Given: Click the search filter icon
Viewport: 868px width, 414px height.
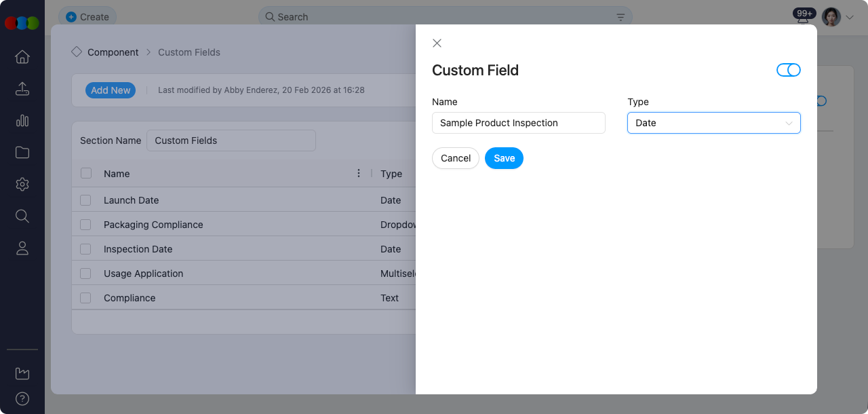Looking at the screenshot, I should click(620, 17).
